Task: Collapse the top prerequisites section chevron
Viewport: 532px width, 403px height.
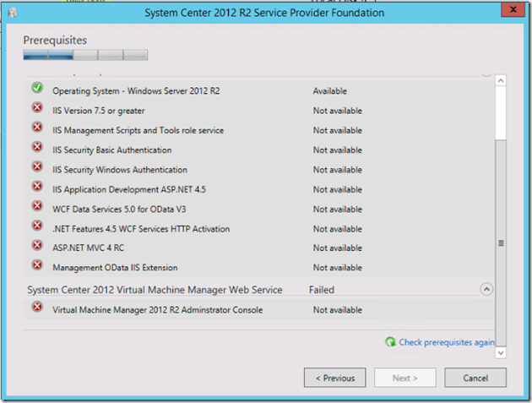Action: 486,71
